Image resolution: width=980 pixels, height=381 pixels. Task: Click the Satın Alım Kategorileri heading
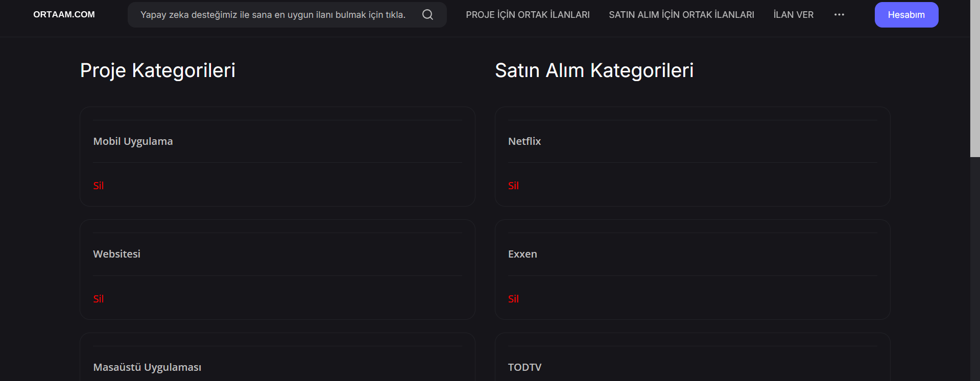[594, 70]
